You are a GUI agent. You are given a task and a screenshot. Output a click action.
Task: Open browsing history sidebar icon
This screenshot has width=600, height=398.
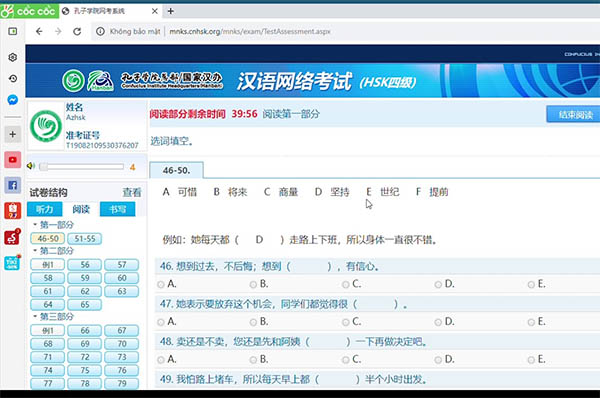(13, 78)
